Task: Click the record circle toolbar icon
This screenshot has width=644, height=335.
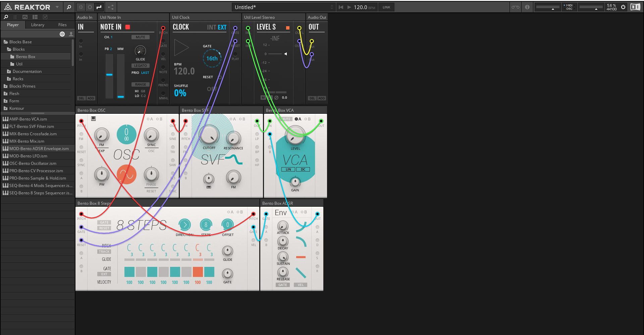Action: coord(90,7)
